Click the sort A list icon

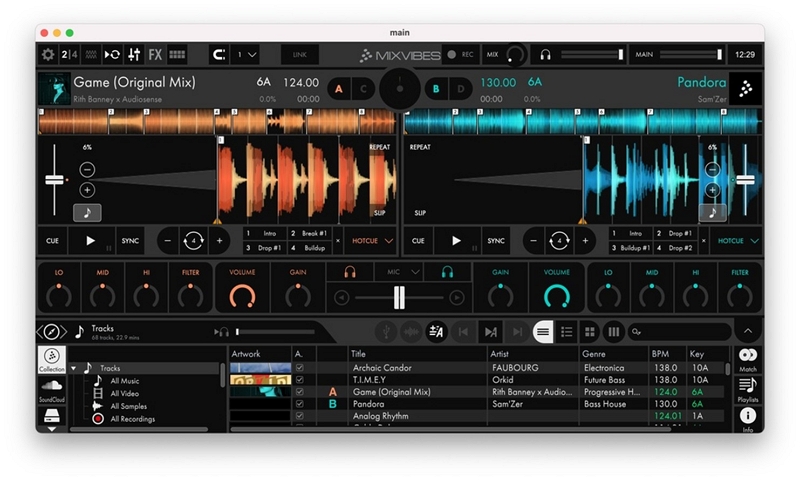point(436,332)
